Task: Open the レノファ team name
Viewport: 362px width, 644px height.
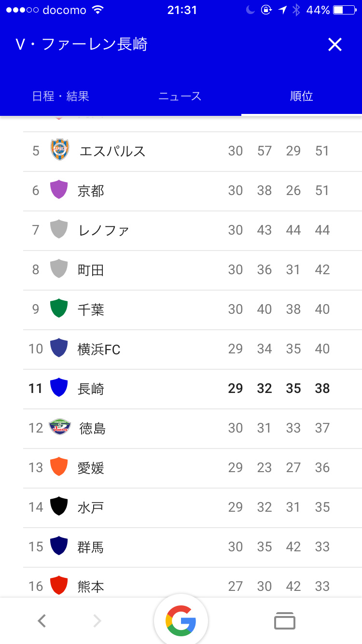Action: (x=103, y=230)
